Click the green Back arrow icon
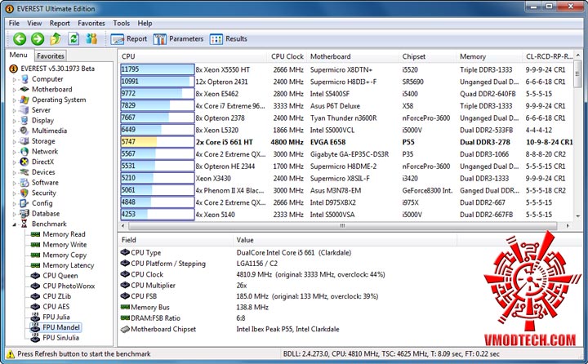This screenshot has width=588, height=364. [20, 38]
